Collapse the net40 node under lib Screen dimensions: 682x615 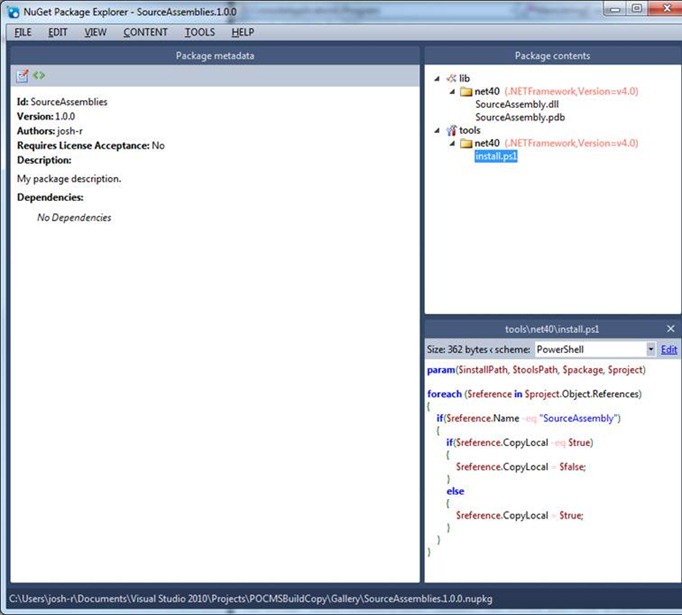(x=452, y=92)
